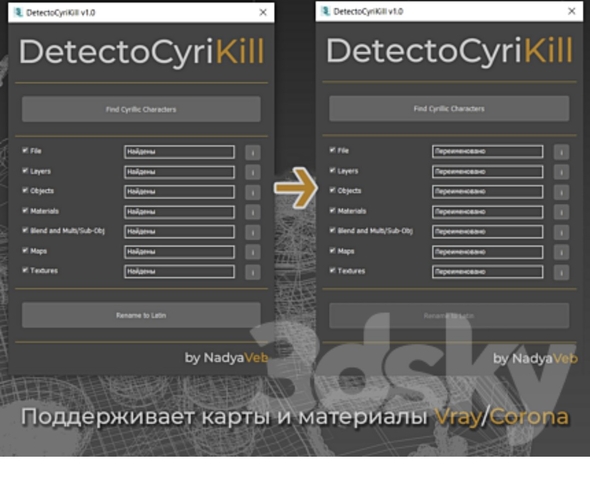Screen dimensions: 590x478
Task: Uncheck the File checkbox in left window
Action: 25,151
